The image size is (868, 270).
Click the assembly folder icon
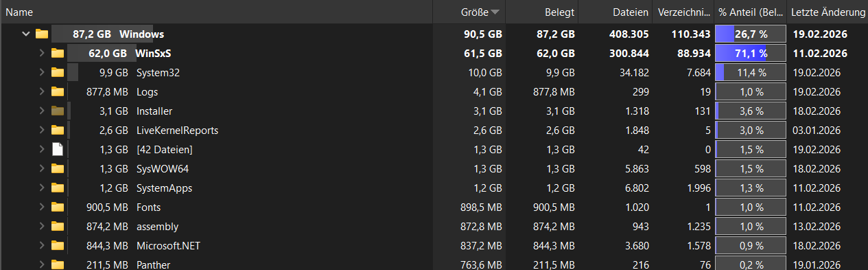tap(57, 226)
